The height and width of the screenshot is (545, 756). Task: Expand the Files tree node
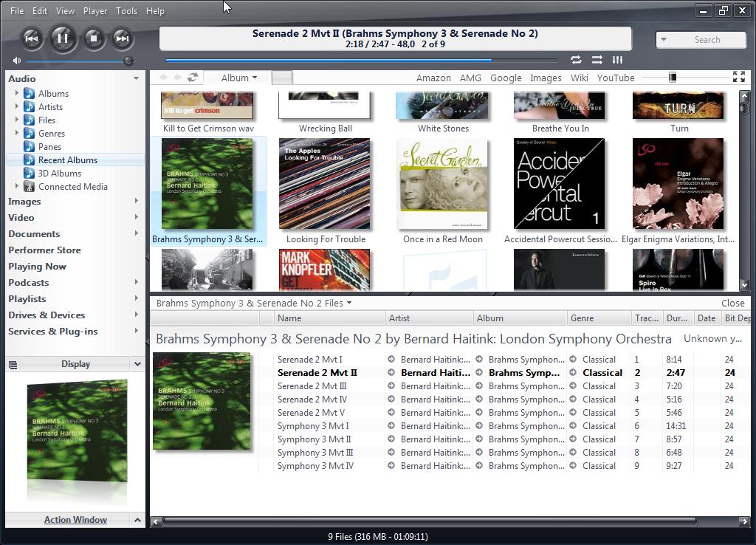click(17, 119)
